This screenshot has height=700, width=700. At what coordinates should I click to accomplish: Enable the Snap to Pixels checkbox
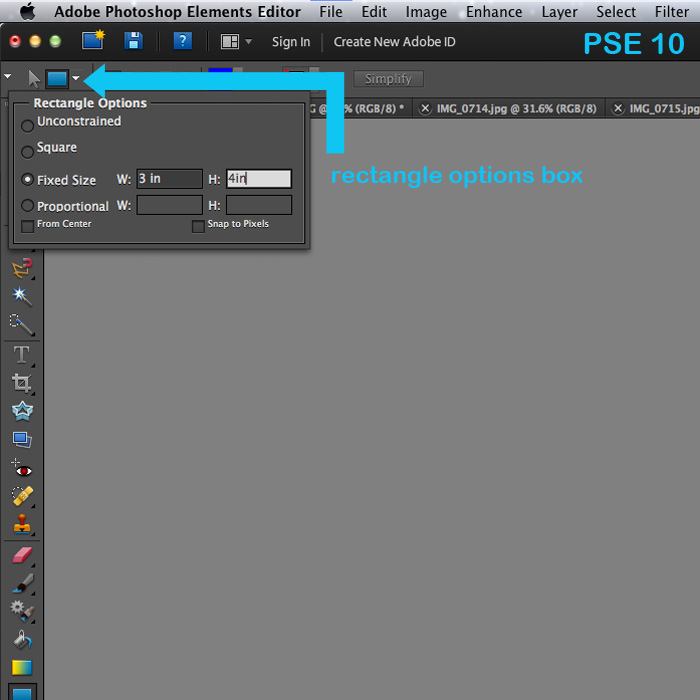click(x=198, y=226)
